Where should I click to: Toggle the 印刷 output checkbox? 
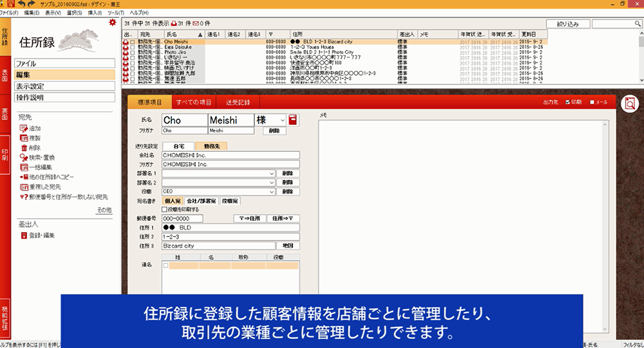coord(567,102)
